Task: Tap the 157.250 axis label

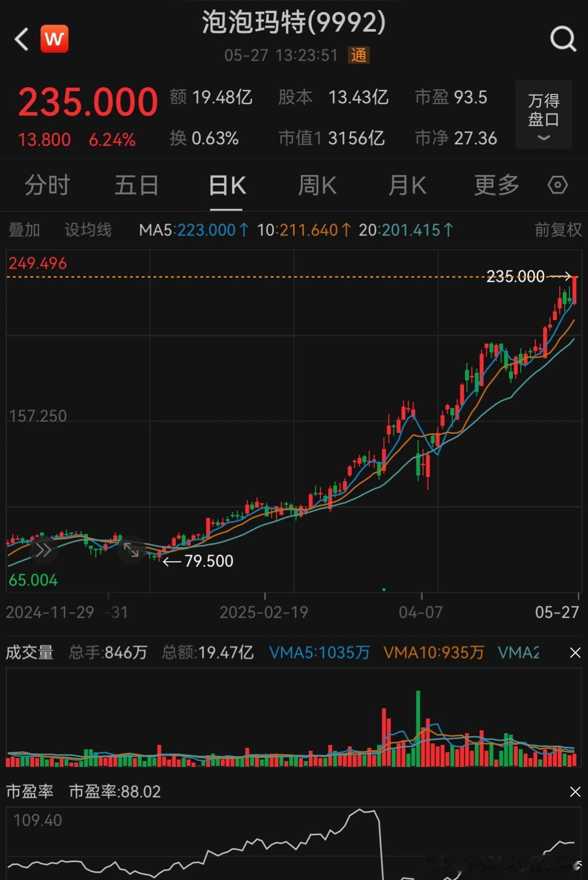Action: point(38,416)
